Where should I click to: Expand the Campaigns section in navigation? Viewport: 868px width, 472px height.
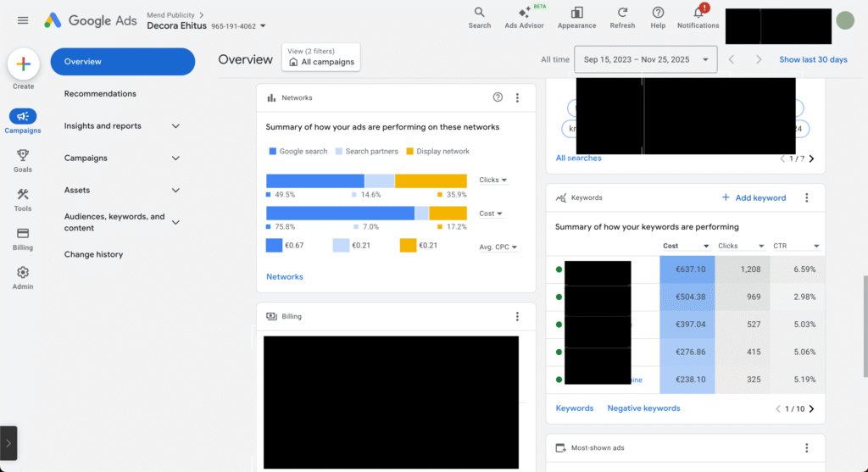175,158
